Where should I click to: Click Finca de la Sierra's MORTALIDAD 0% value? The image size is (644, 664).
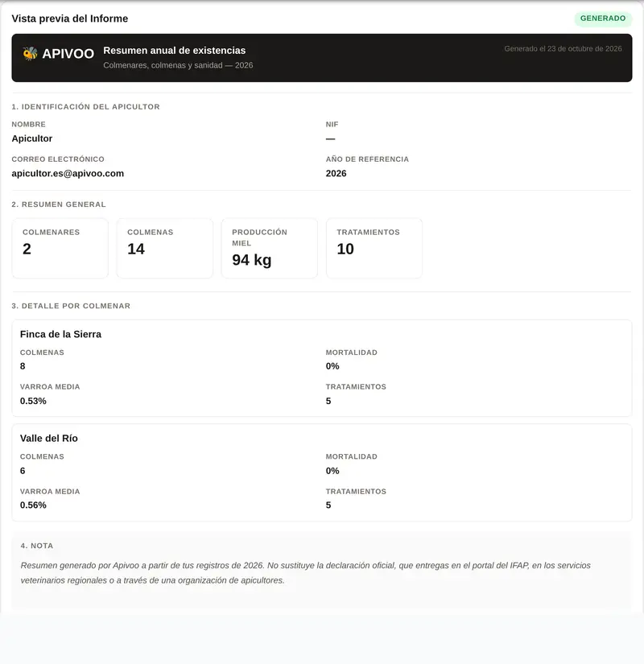(332, 366)
